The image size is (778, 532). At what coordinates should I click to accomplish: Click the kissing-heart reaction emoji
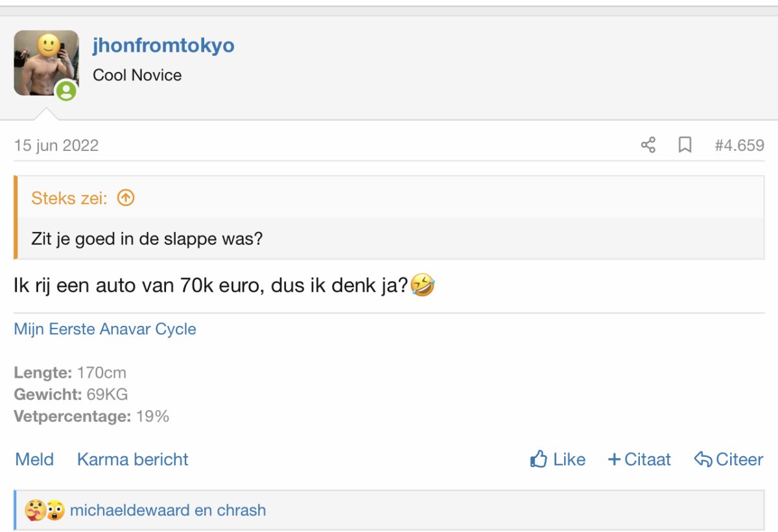click(34, 511)
